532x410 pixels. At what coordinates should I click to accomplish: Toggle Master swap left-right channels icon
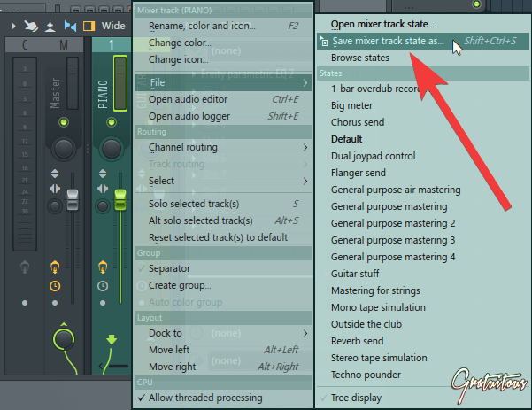tap(55, 189)
